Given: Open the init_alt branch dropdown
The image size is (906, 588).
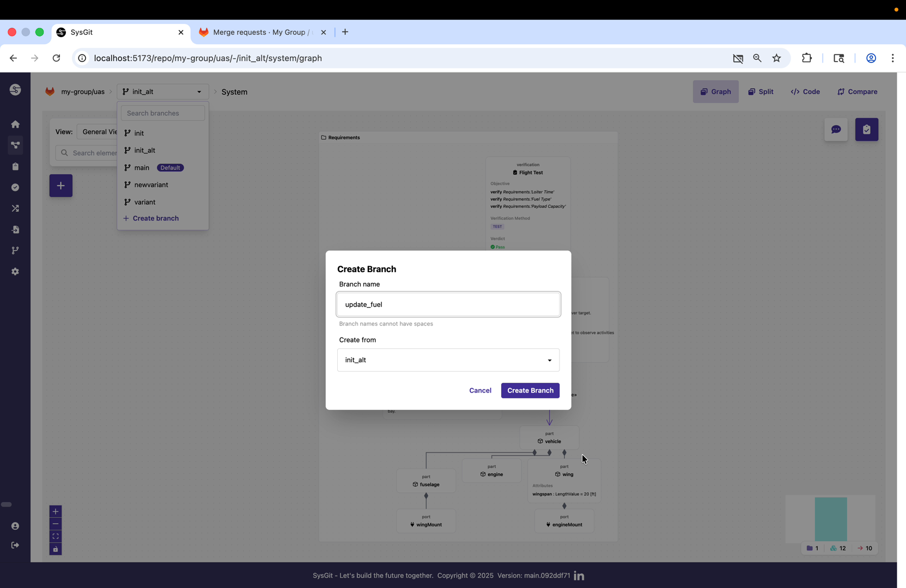Looking at the screenshot, I should click(x=162, y=91).
